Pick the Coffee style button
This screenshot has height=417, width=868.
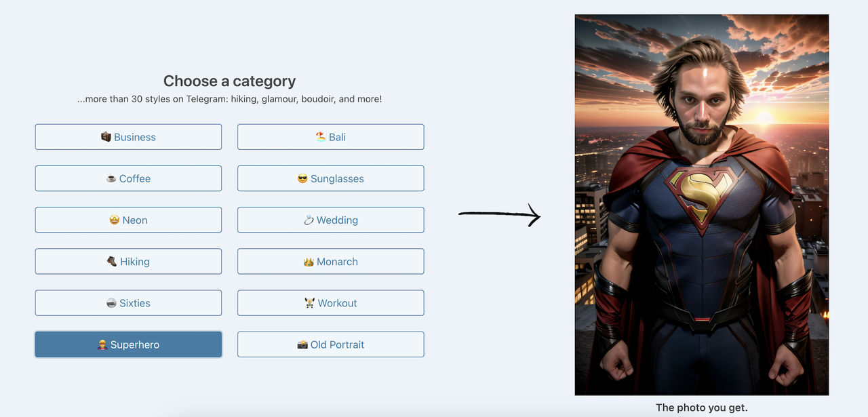coord(128,178)
